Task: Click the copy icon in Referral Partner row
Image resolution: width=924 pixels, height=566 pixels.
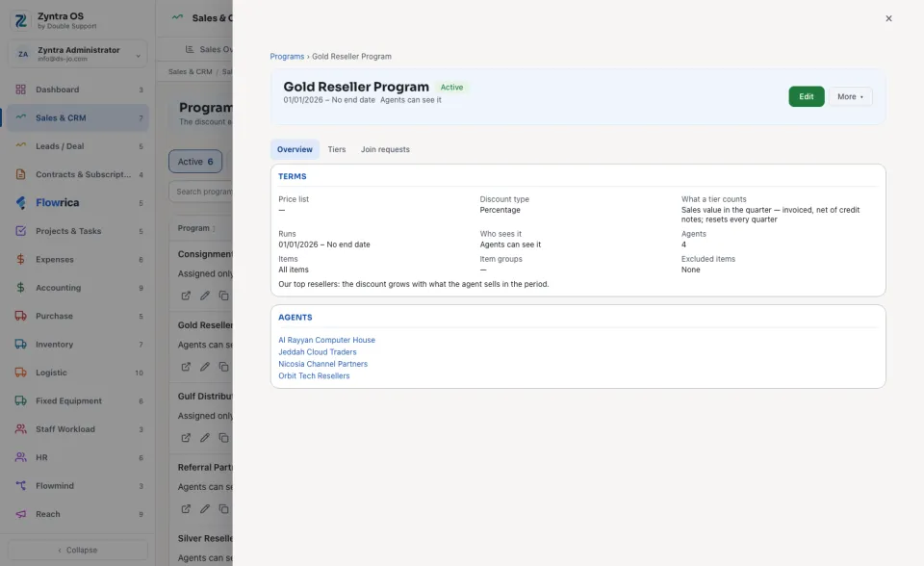Action: click(x=223, y=509)
